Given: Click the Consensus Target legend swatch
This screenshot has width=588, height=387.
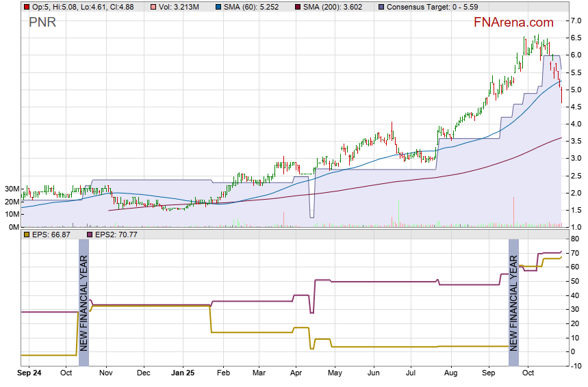Looking at the screenshot, I should click(x=381, y=7).
